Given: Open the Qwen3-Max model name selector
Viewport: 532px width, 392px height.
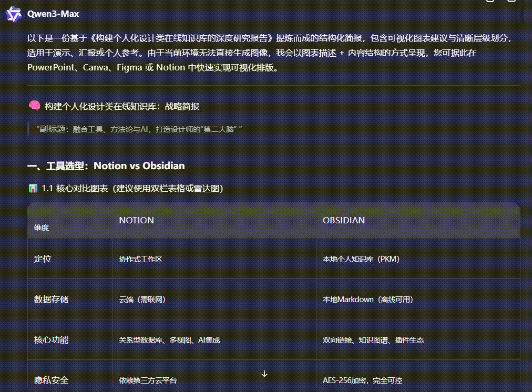Looking at the screenshot, I should [x=54, y=14].
